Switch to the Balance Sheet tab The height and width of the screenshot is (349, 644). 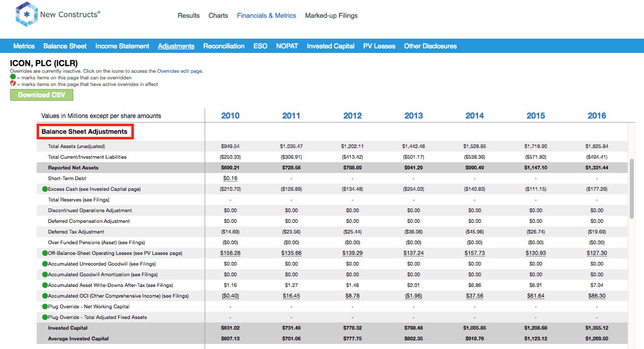pos(65,46)
